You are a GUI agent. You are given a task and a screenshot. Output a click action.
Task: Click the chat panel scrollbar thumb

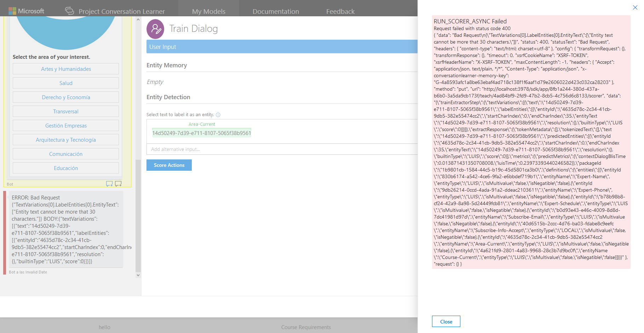point(138,216)
